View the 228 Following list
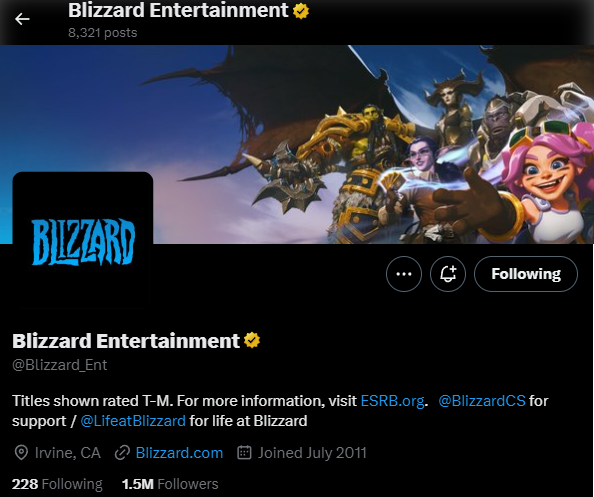Viewport: 594px width, 497px height. (x=57, y=484)
